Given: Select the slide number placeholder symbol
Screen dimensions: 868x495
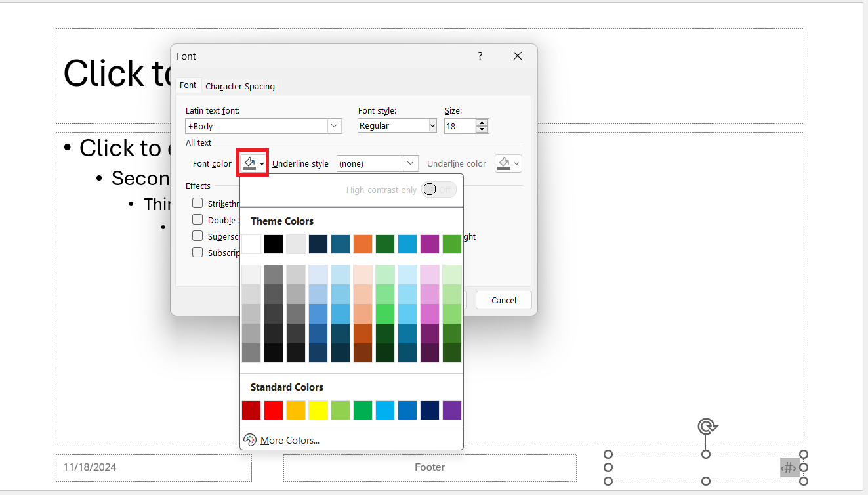Looking at the screenshot, I should tap(789, 468).
